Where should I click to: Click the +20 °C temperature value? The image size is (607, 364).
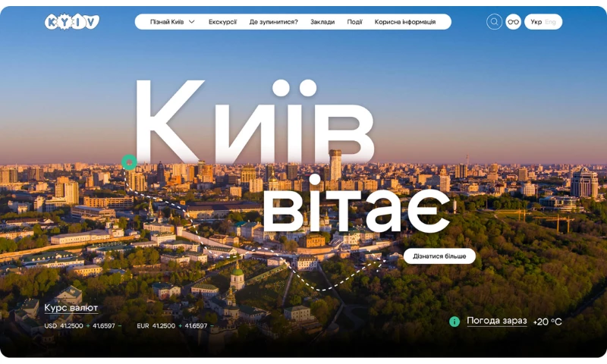[x=547, y=322]
